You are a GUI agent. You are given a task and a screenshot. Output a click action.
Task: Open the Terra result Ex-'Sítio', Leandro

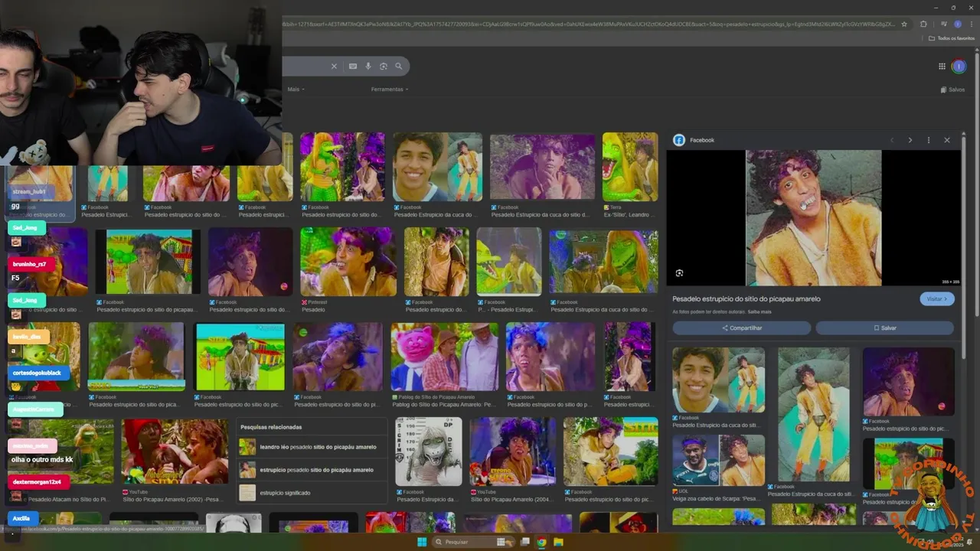(x=630, y=175)
